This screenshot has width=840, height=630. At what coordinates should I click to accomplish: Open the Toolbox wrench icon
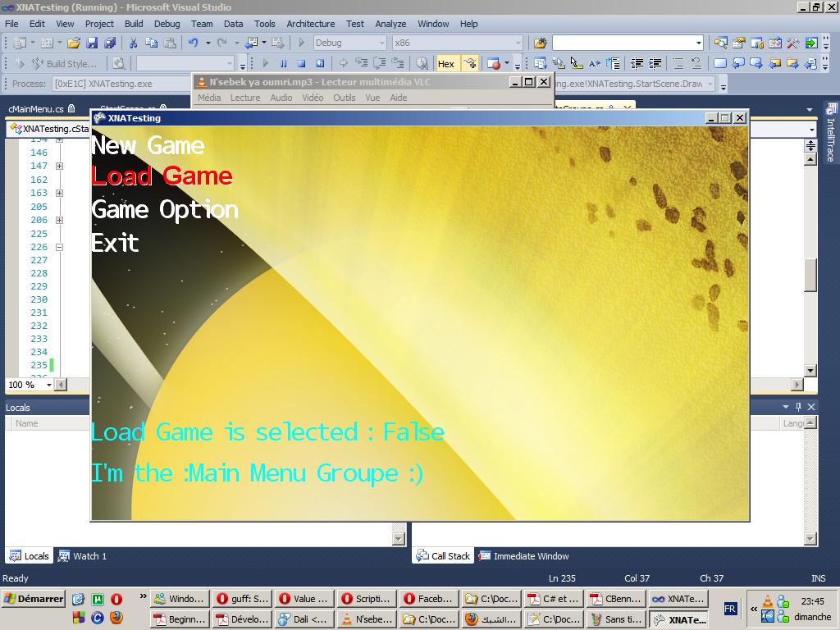pos(792,43)
